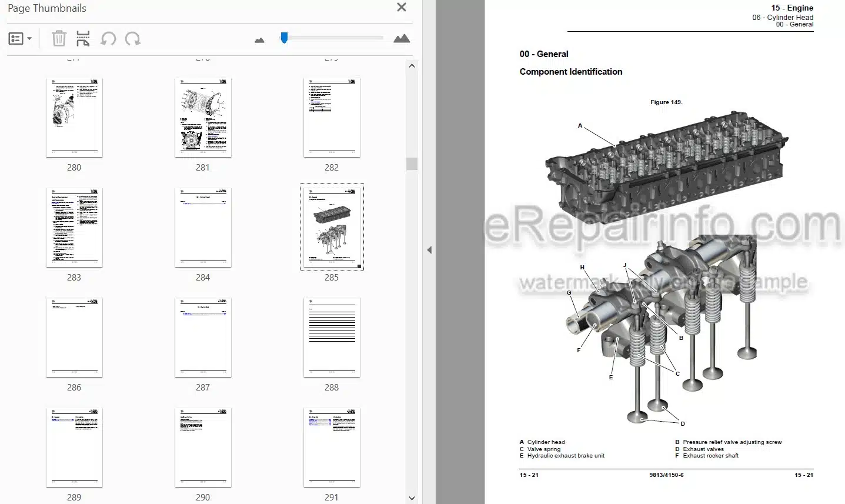This screenshot has width=845, height=504.
Task: Click the delete pages trash icon
Action: pyautogui.click(x=59, y=39)
